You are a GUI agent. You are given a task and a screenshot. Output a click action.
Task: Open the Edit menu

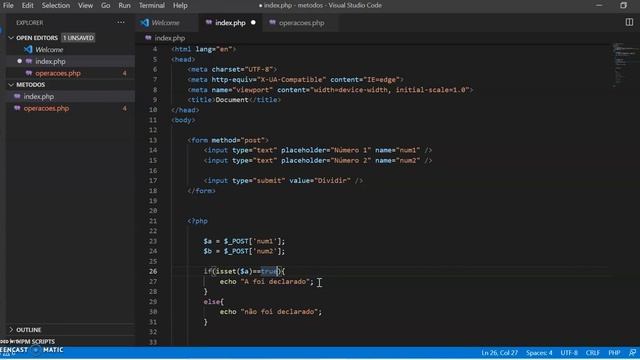(27, 5)
